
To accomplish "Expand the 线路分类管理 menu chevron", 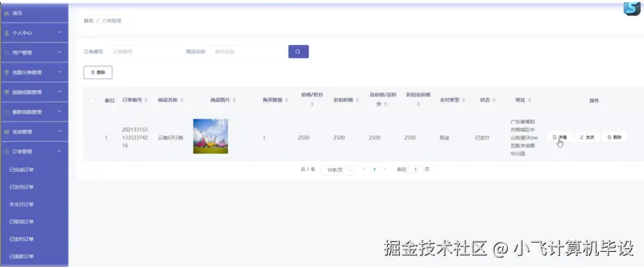I will [x=59, y=72].
